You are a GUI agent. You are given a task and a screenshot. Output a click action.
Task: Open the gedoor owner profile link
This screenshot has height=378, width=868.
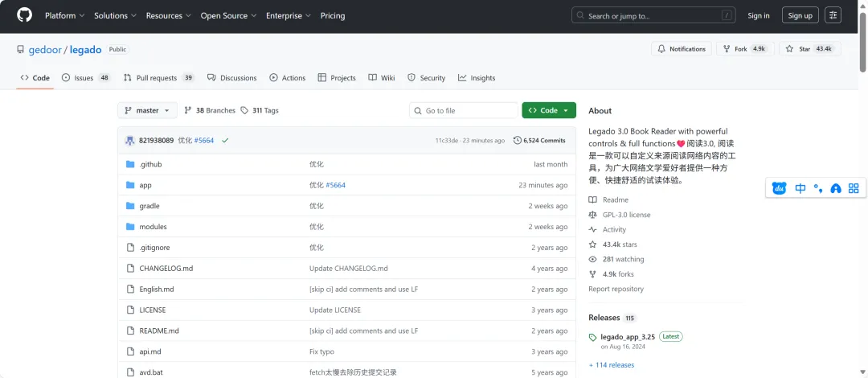pyautogui.click(x=45, y=49)
